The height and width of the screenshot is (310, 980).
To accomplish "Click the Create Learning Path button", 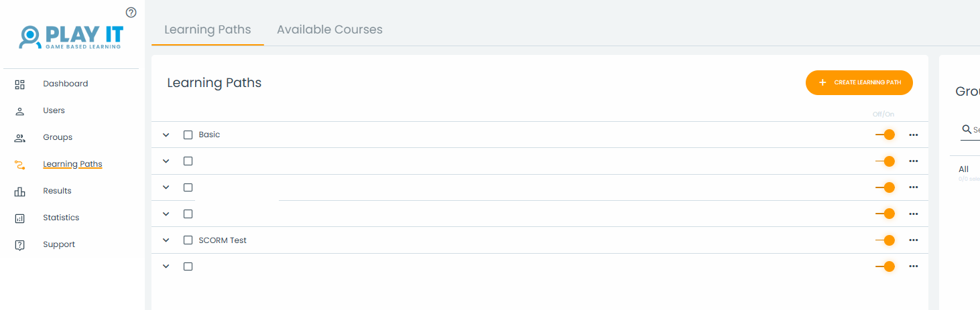I will tap(859, 82).
